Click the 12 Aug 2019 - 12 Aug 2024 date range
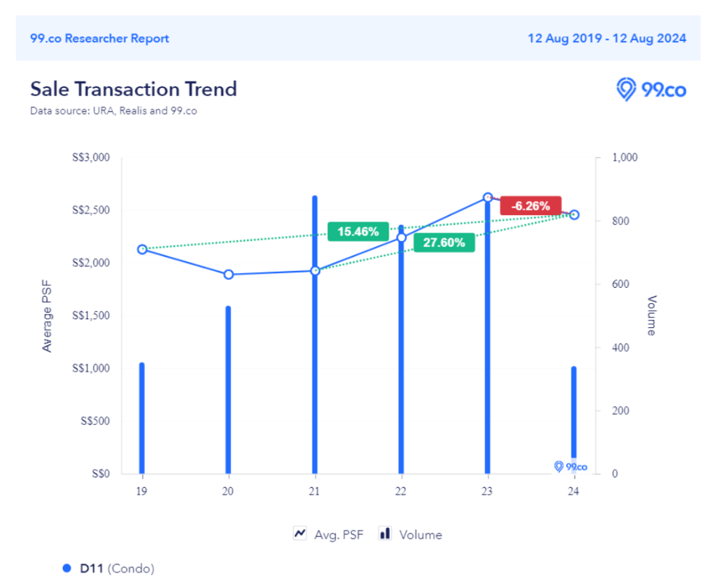Viewport: 711px width, 588px height. point(607,38)
